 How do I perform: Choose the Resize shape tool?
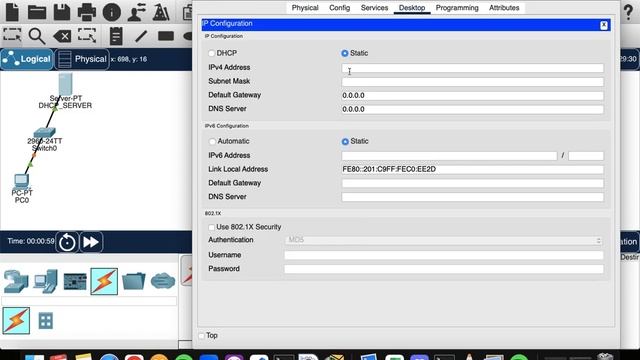pos(87,36)
